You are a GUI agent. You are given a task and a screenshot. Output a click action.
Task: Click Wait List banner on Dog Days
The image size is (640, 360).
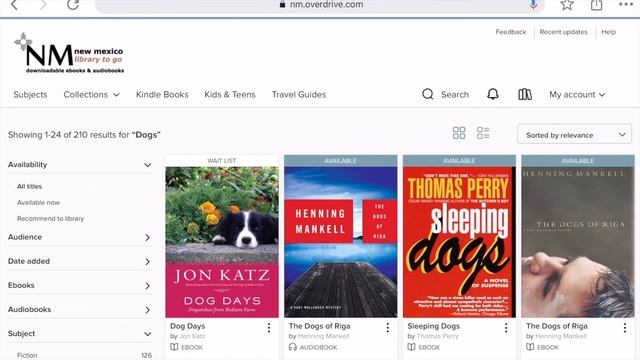coord(222,161)
